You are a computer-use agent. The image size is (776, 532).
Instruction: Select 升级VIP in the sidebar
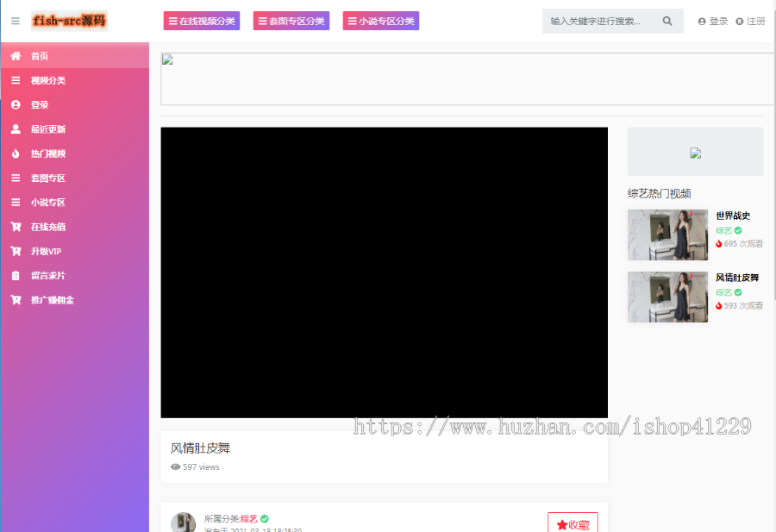75,251
